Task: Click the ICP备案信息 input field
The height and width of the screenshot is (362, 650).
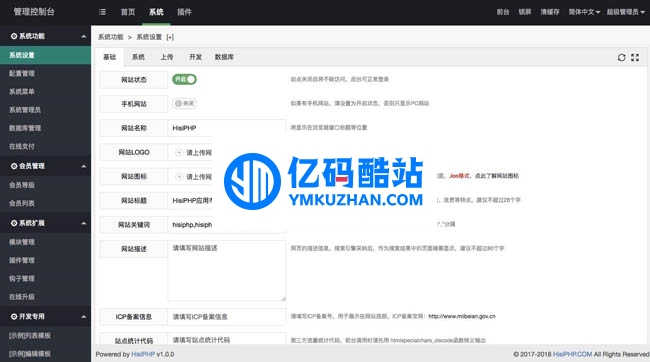Action: (x=227, y=317)
